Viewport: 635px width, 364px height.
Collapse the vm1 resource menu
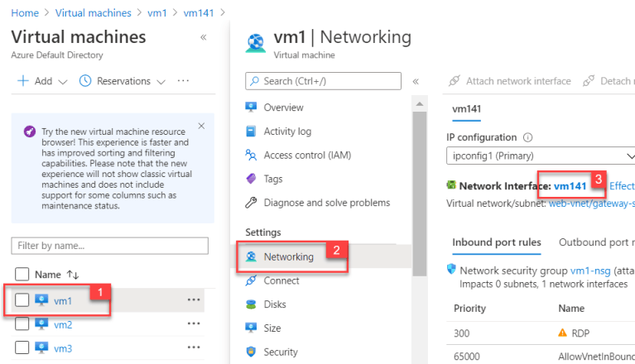tap(416, 82)
